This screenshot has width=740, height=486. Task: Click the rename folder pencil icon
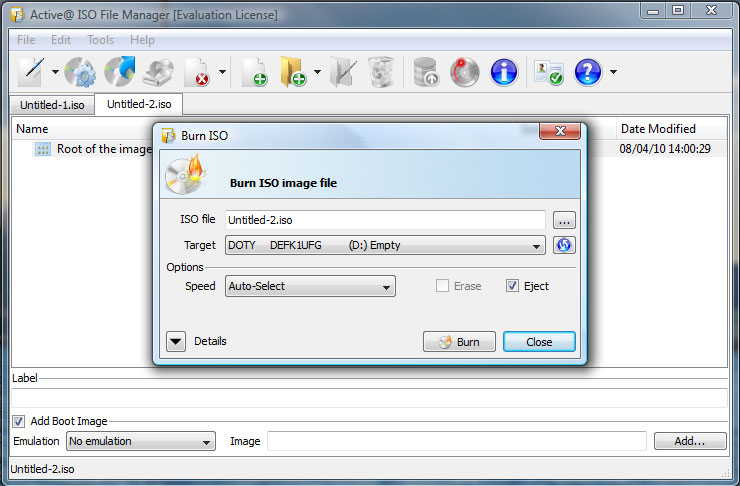pos(343,72)
